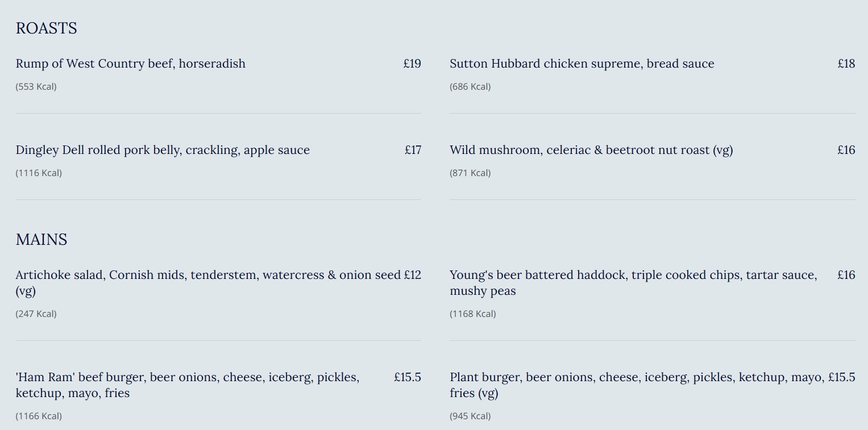Click the (1168 Kcal) haddock calorie label
This screenshot has width=868, height=430.
472,314
